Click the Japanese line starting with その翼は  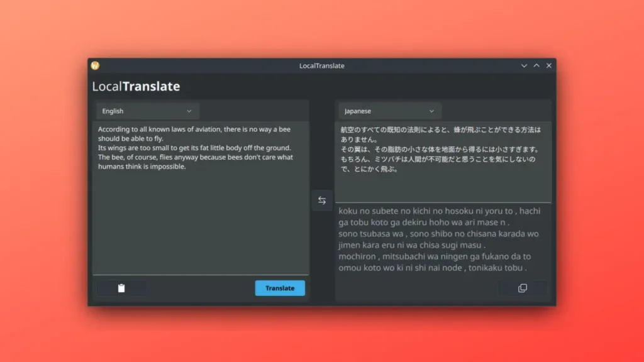(x=440, y=150)
